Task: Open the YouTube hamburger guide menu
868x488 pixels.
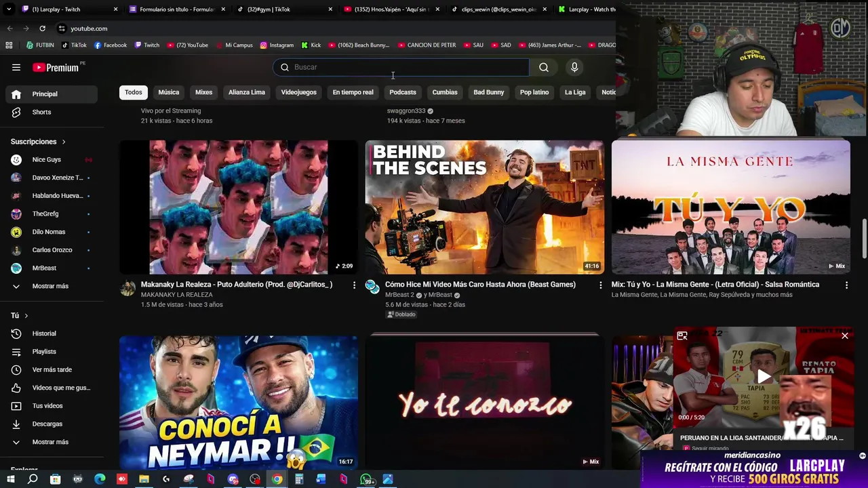Action: click(x=16, y=67)
